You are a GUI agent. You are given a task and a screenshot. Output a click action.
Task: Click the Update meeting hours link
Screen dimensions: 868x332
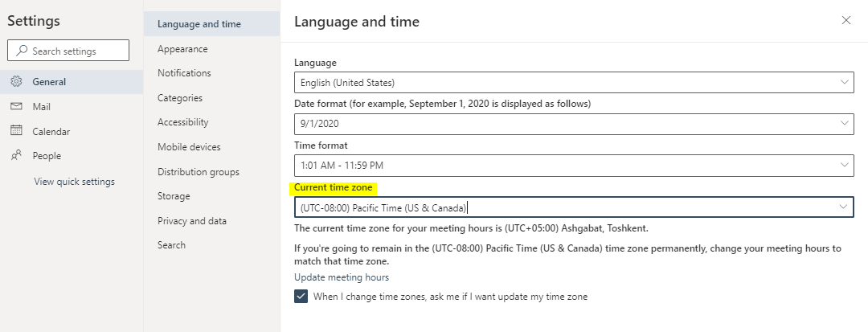pyautogui.click(x=342, y=277)
